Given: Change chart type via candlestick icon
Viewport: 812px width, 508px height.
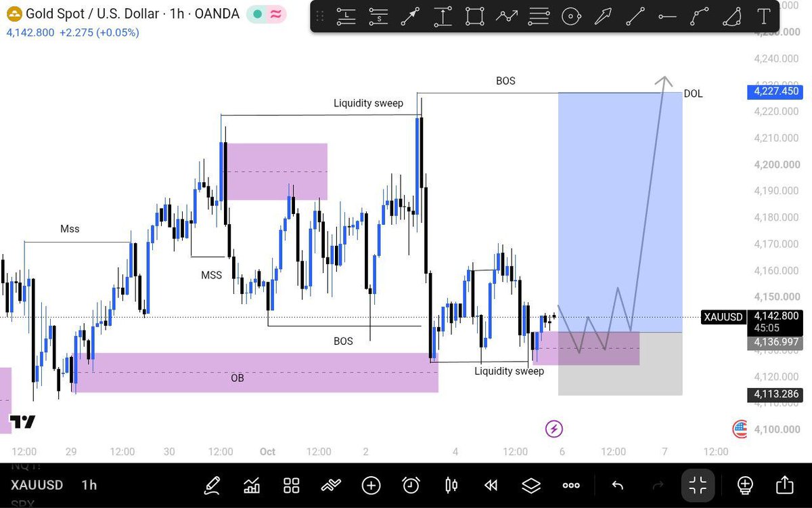Looking at the screenshot, I should point(451,485).
